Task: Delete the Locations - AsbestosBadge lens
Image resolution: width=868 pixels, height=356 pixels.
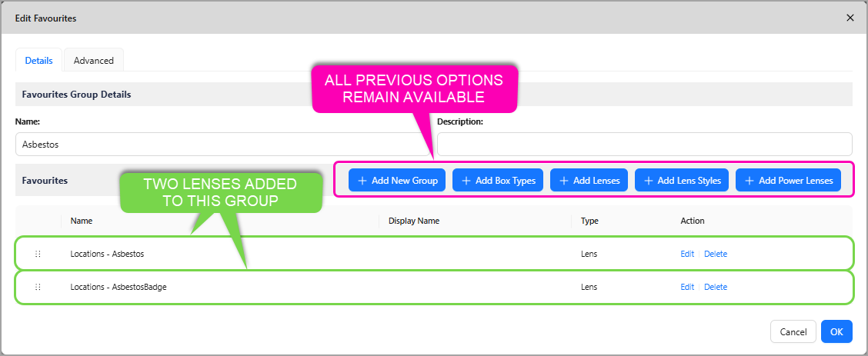Action: tap(715, 287)
